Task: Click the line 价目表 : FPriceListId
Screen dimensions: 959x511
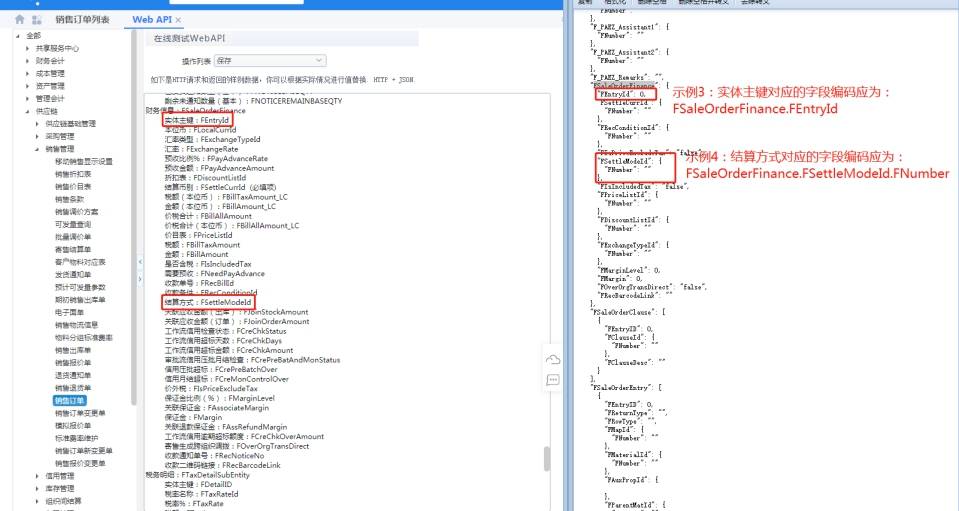Action: (198, 235)
